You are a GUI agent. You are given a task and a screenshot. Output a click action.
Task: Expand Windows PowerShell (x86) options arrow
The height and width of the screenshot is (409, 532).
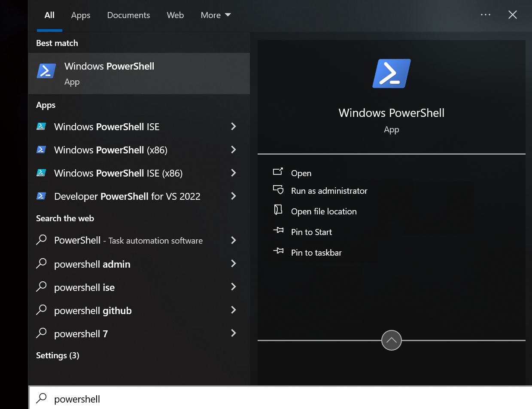click(x=234, y=150)
